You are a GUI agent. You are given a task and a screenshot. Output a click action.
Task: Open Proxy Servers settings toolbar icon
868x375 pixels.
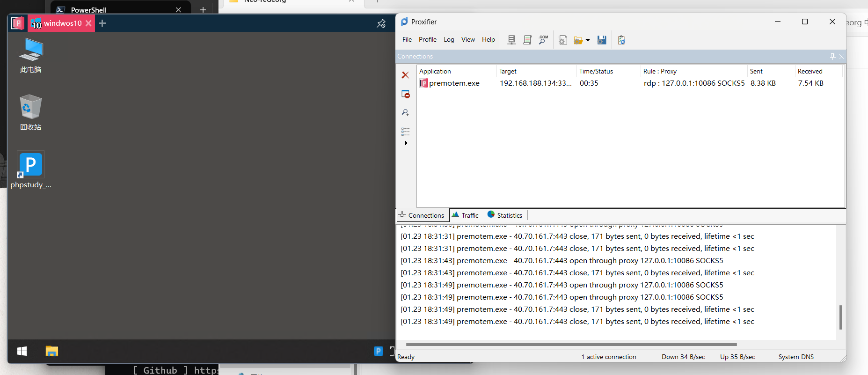click(511, 40)
